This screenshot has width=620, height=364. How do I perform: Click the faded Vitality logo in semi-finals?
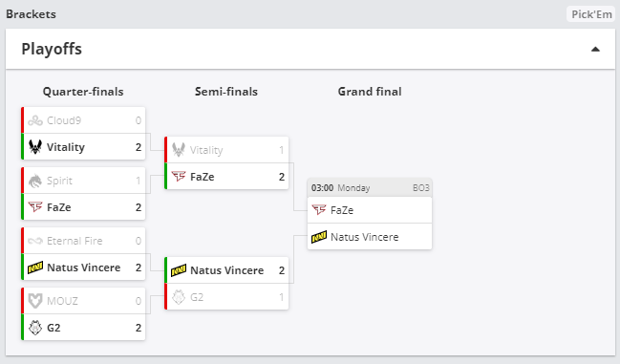click(x=179, y=150)
